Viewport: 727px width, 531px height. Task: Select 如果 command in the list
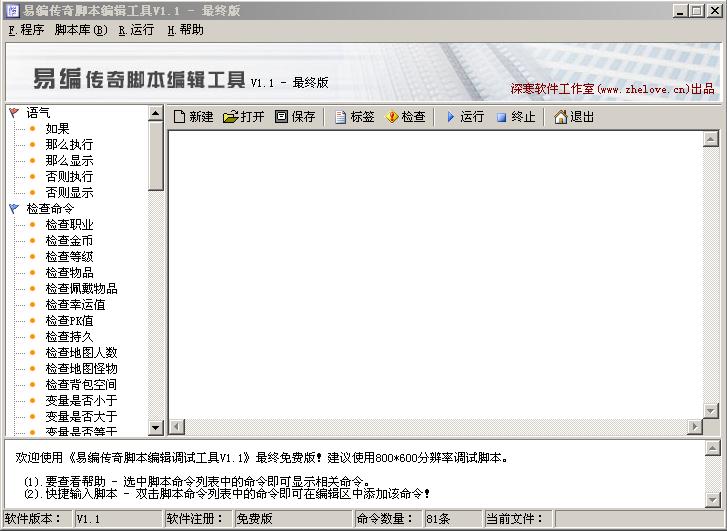point(57,129)
